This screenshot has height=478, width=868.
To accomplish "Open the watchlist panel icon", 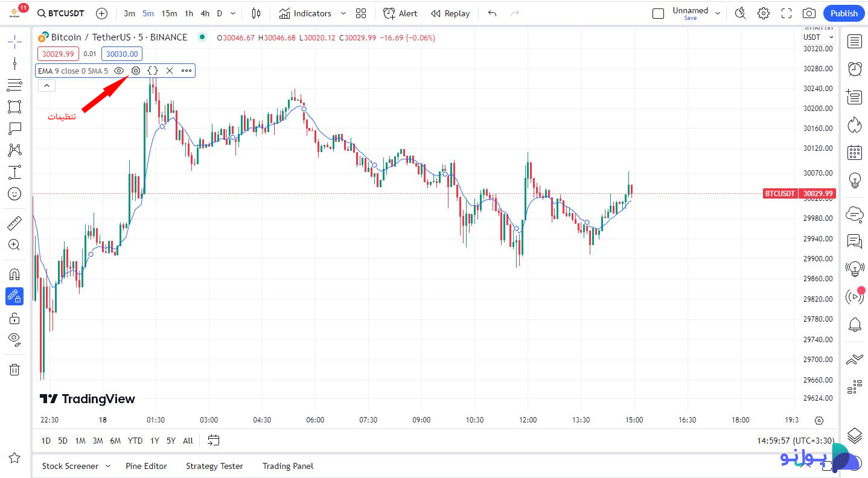I will click(854, 41).
